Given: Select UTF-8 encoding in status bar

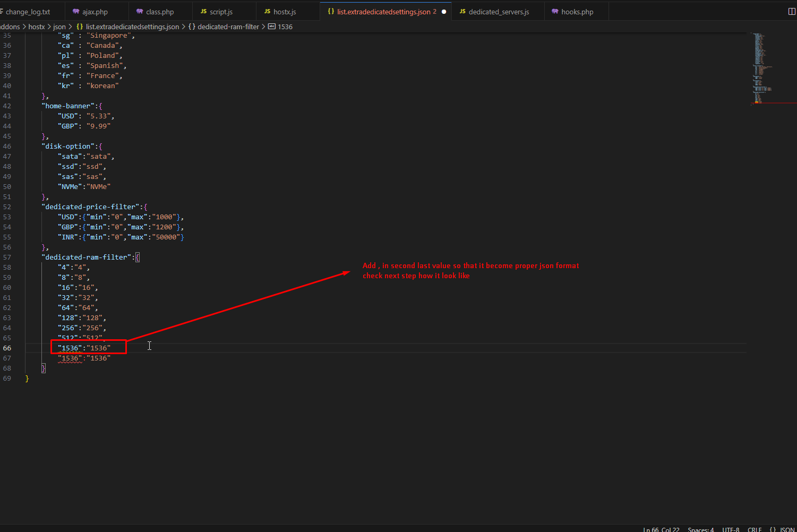Looking at the screenshot, I should 730,529.
